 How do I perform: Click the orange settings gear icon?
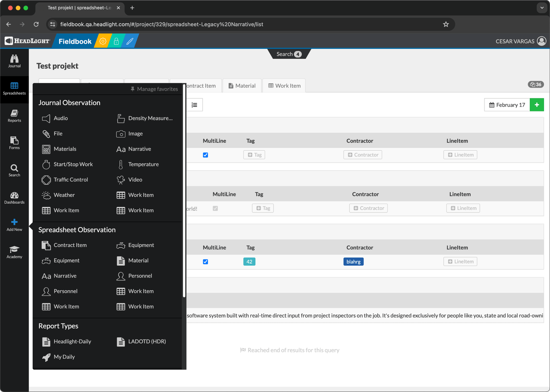point(103,41)
